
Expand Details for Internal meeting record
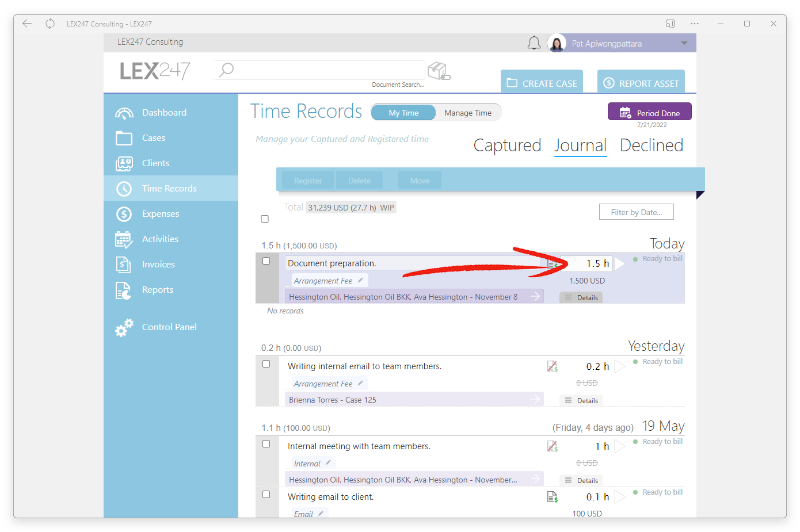pos(581,480)
